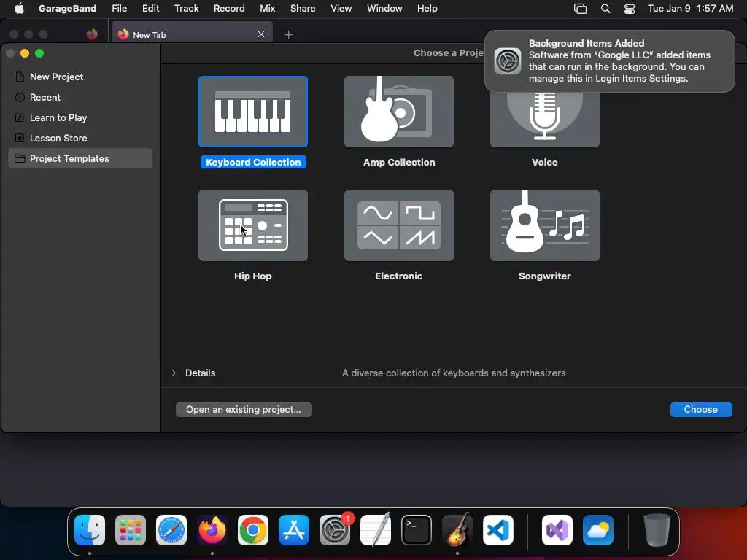Open Recent projects in sidebar
747x560 pixels.
pos(80,97)
